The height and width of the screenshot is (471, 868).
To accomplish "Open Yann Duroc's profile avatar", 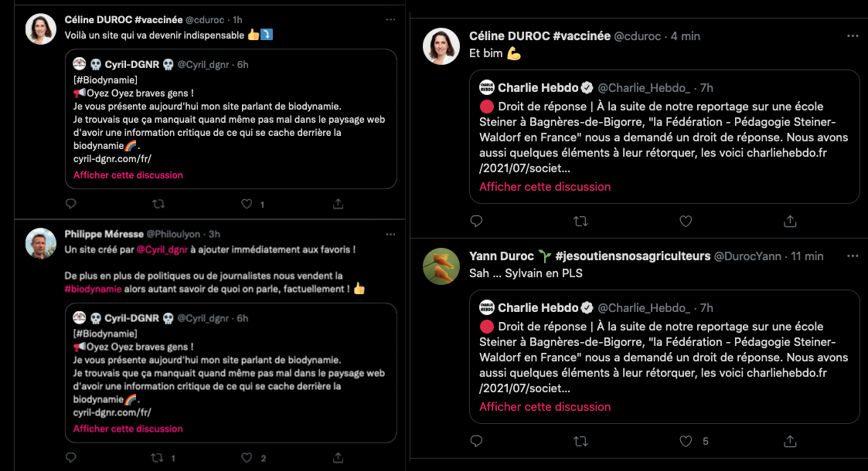I will point(441,266).
